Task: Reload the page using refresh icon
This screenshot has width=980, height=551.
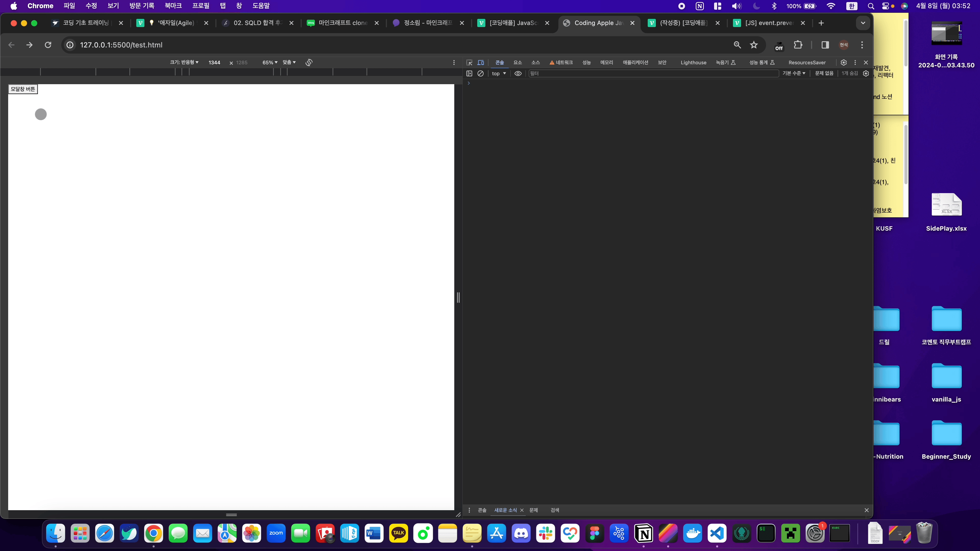Action: tap(48, 45)
